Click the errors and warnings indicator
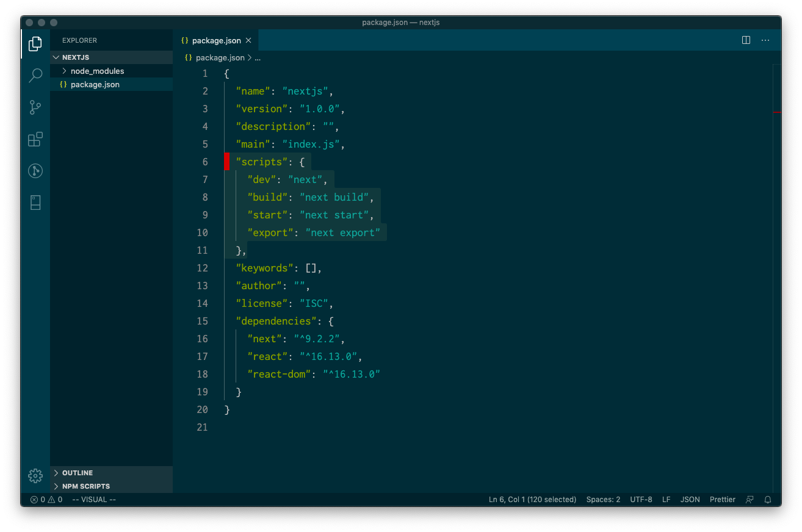 [x=45, y=499]
